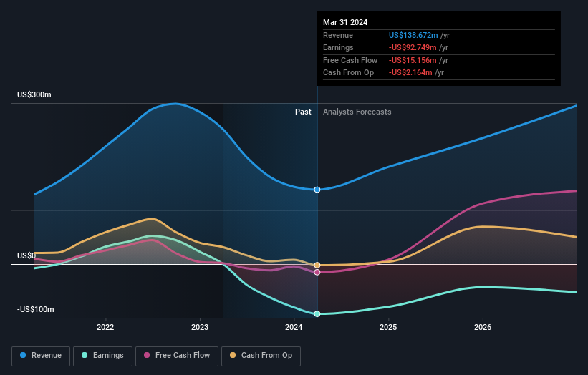Select the pink Free Cash Flow data point
The image size is (588, 375).
pyautogui.click(x=317, y=273)
